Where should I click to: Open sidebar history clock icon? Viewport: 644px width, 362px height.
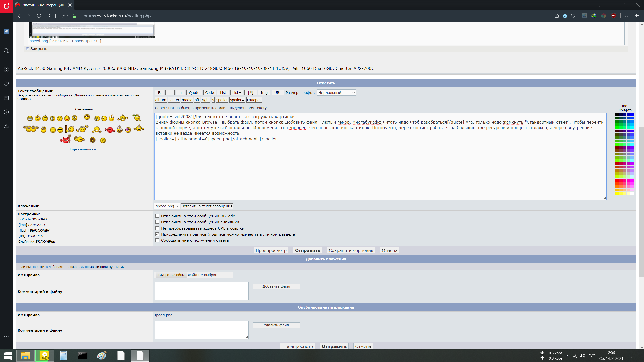click(x=6, y=112)
